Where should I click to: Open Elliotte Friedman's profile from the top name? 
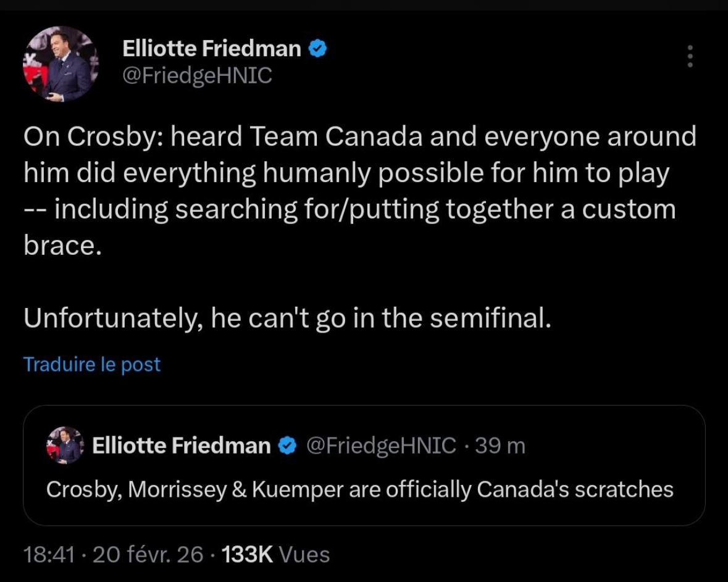(x=211, y=49)
